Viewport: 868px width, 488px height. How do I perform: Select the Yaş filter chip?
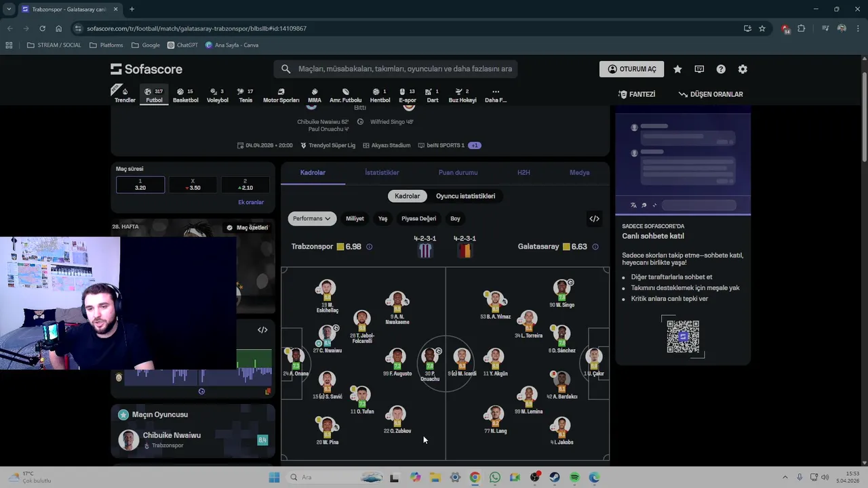pos(382,218)
